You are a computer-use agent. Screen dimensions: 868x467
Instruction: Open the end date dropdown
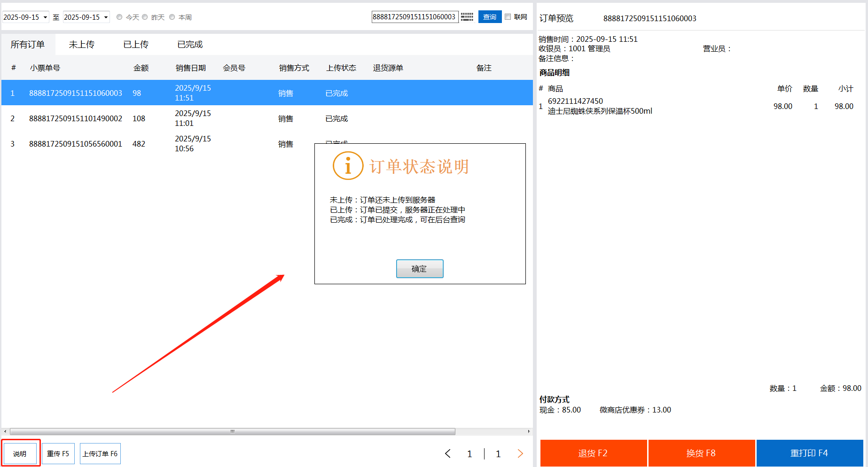(x=106, y=17)
